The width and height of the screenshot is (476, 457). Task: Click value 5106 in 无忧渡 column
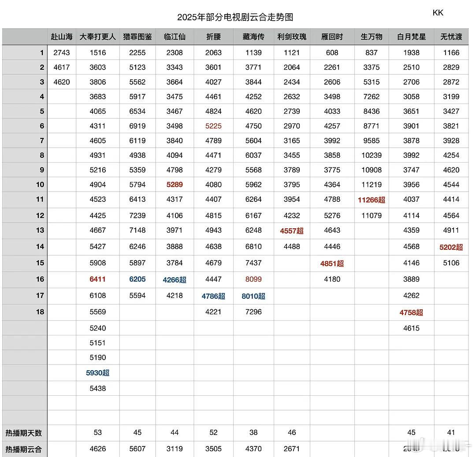[x=451, y=263]
